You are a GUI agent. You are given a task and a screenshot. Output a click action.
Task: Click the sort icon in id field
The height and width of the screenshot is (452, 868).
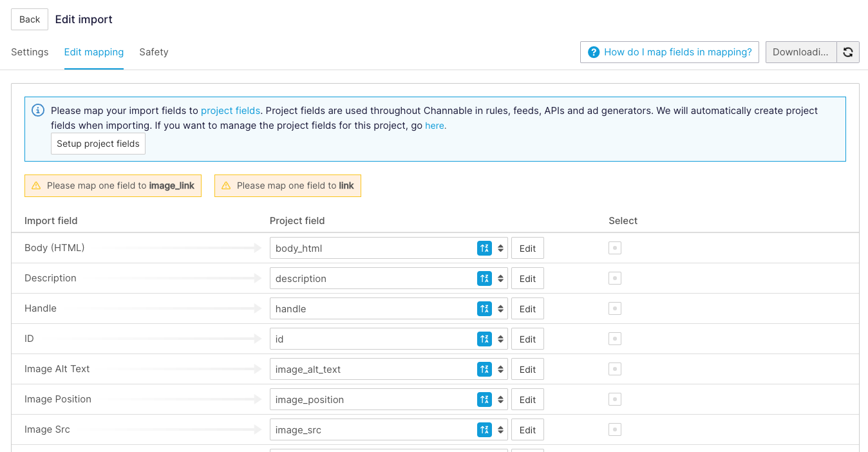point(484,339)
